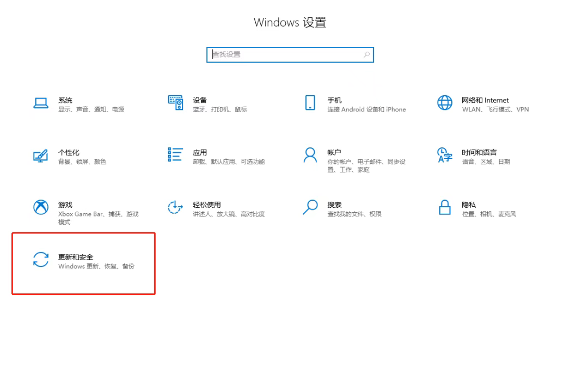588x390 pixels.
Task: Open the 搜索 settings title
Action: 334,205
